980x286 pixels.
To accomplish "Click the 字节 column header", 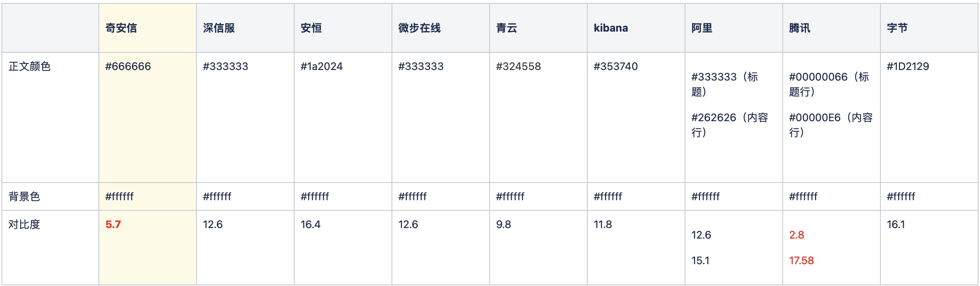I will click(x=897, y=28).
